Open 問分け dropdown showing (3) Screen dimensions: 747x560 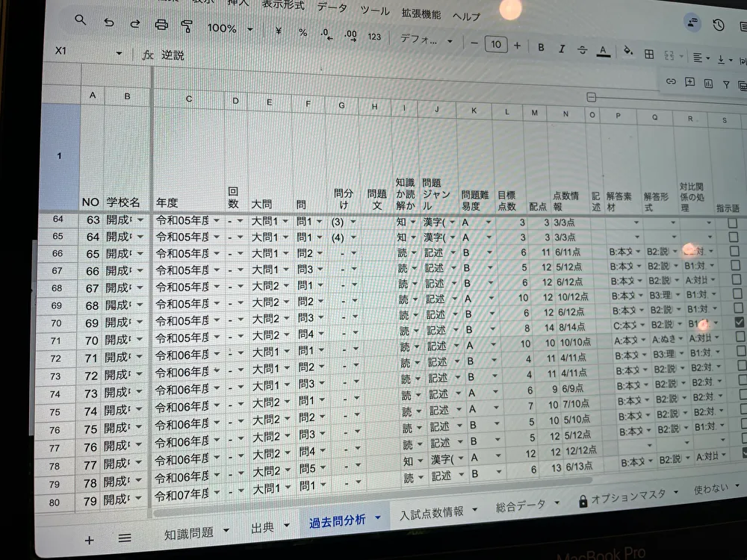coord(353,222)
